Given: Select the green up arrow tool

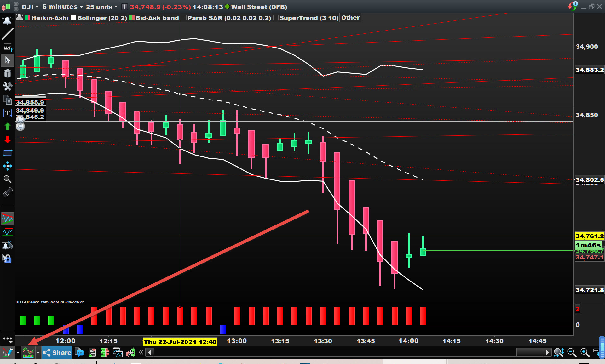Looking at the screenshot, I should (x=8, y=127).
